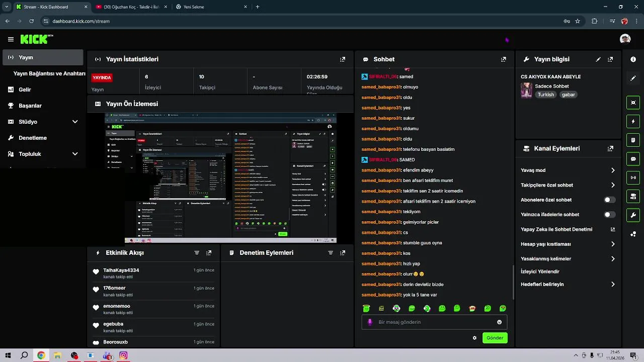Open the profile avatar menu
The width and height of the screenshot is (644, 362).
625,39
